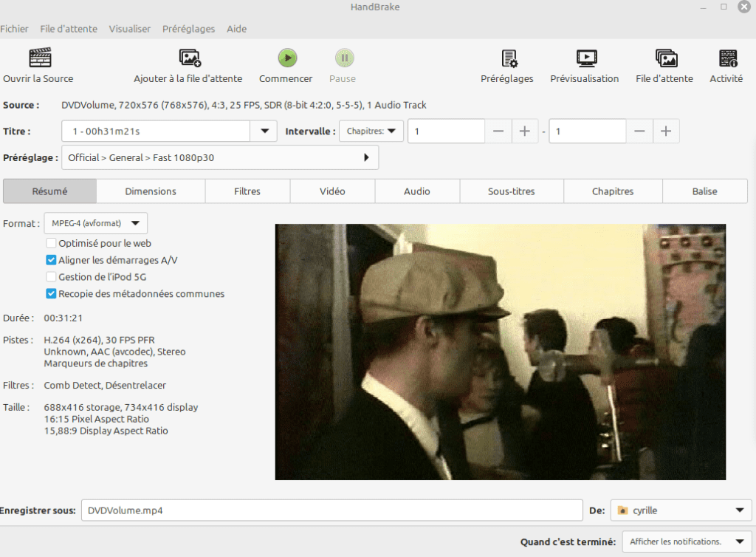Image resolution: width=756 pixels, height=557 pixels.
Task: Show the File d'attente queue icon
Action: [665, 58]
